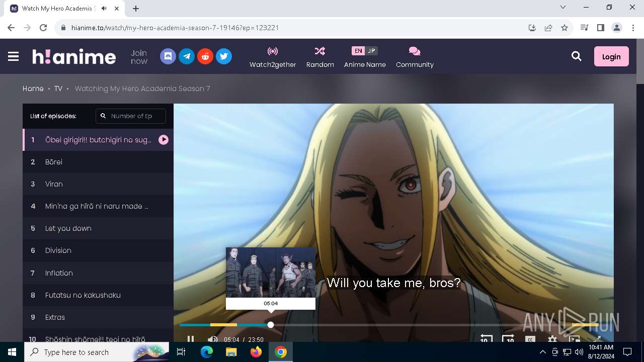The width and height of the screenshot is (644, 362).
Task: Open Chrome profile avatar
Action: (617, 28)
